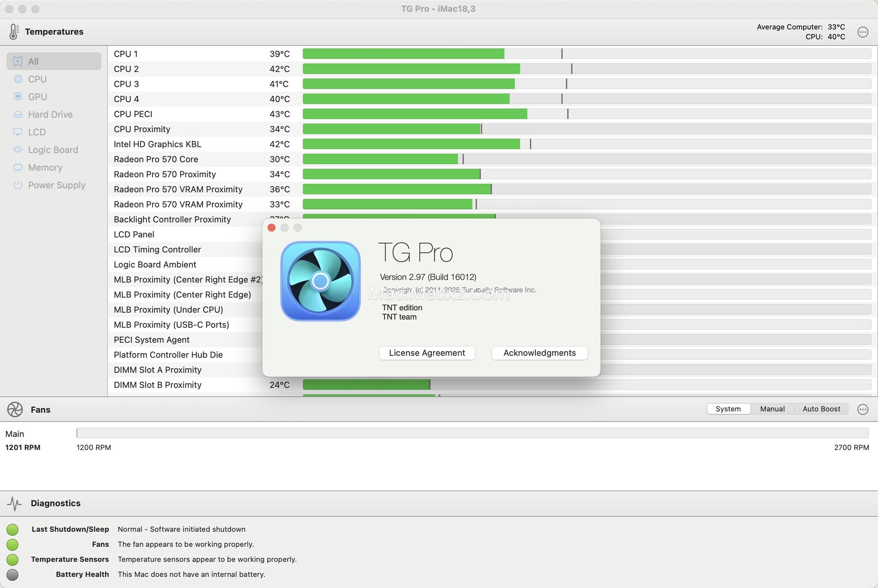Open the License Agreement
This screenshot has width=878, height=588.
tap(427, 353)
